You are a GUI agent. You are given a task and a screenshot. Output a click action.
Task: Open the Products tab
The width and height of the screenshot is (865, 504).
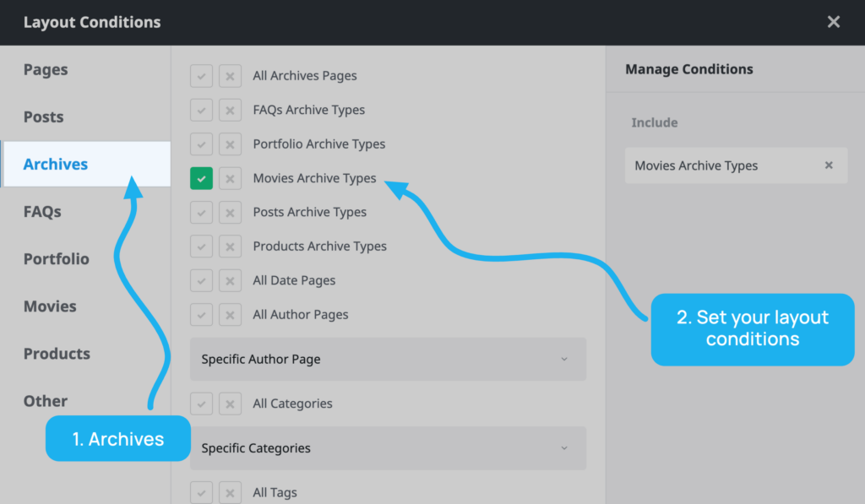tap(57, 354)
